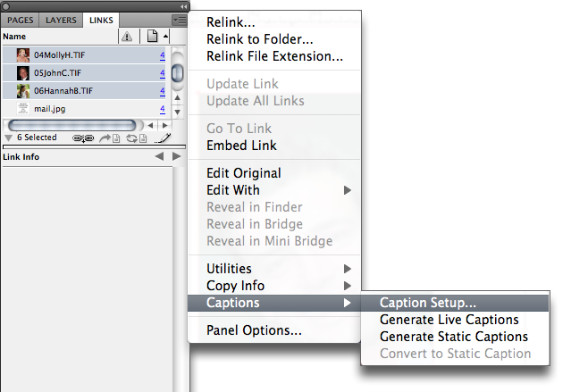Click the horizontal scrollbar thumb in links list

pos(72,126)
